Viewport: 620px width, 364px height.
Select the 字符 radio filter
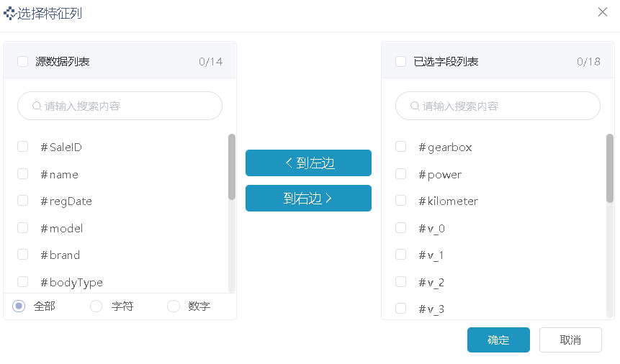click(96, 306)
